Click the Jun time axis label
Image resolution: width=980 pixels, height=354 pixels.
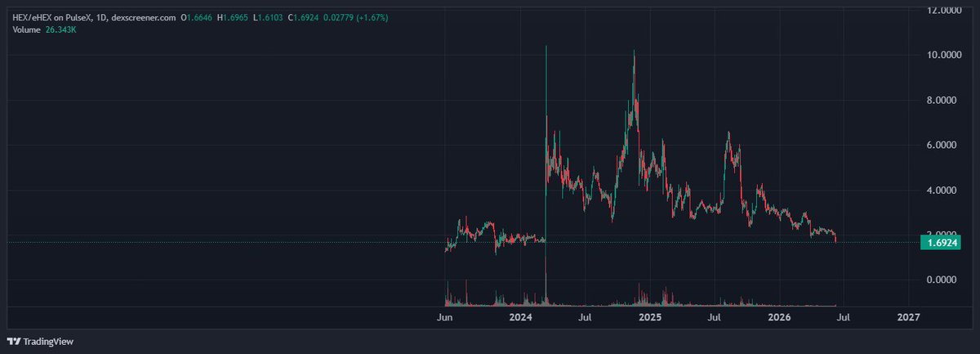[x=445, y=316]
